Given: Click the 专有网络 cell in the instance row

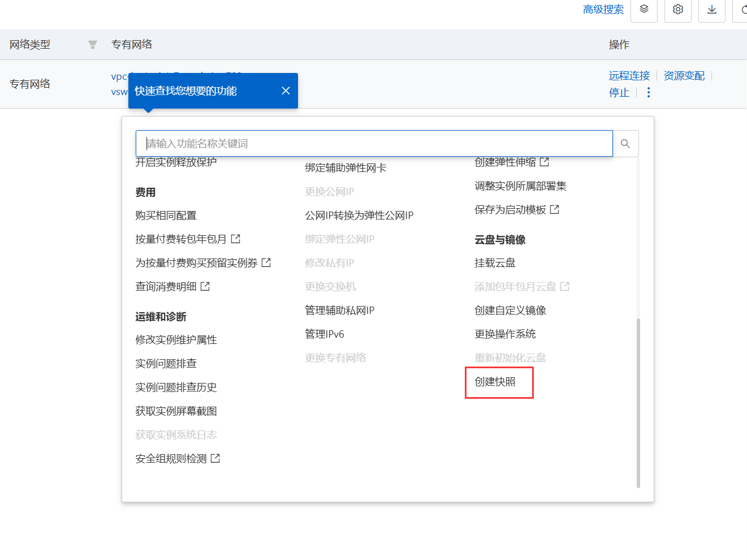Looking at the screenshot, I should coord(30,84).
